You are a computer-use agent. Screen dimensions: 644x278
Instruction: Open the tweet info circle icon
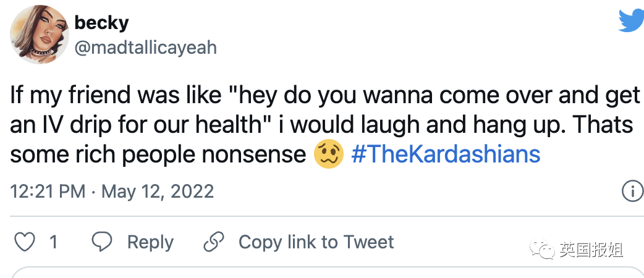point(632,192)
